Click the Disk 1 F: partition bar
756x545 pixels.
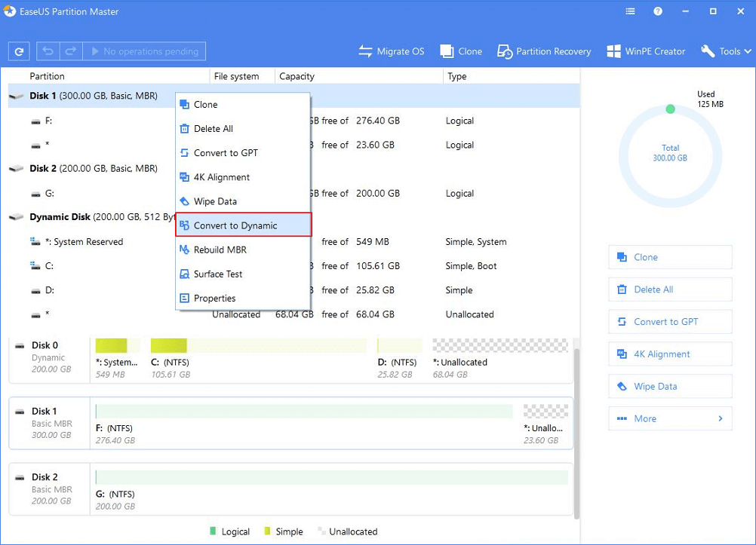coord(304,412)
